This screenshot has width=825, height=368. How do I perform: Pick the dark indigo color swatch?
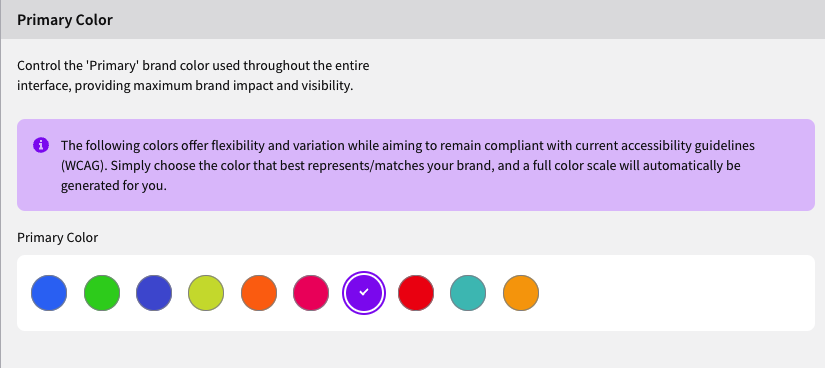(154, 293)
